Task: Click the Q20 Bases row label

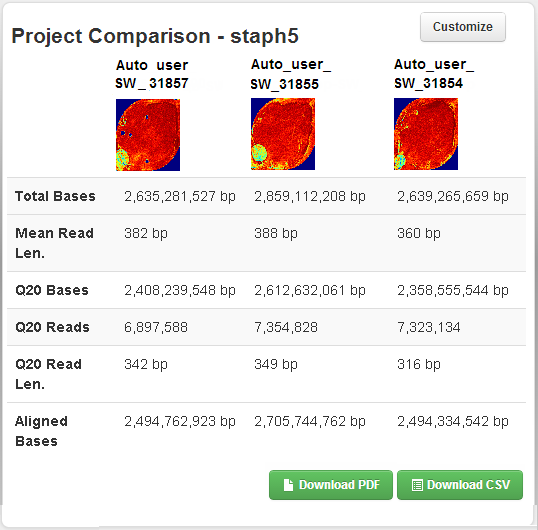Action: 52,290
